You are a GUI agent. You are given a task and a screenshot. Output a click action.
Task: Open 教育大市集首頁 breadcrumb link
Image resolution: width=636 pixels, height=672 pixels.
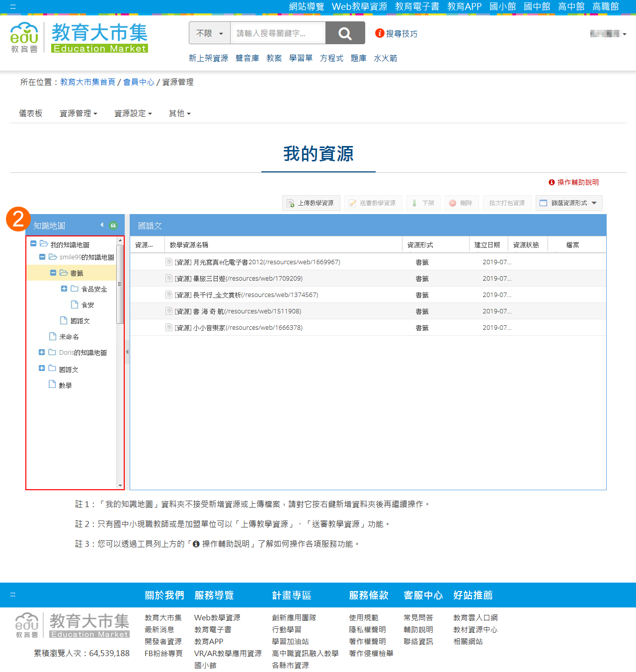pyautogui.click(x=88, y=82)
